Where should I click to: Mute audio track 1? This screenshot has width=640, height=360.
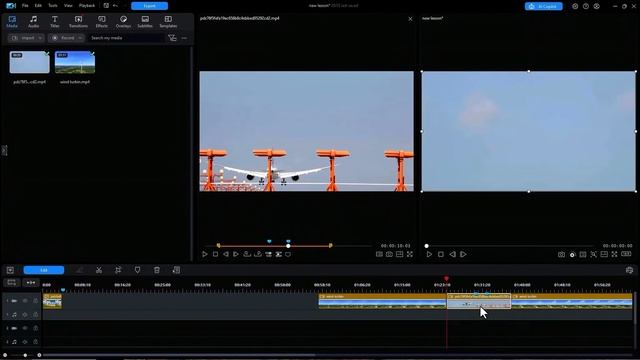[x=25, y=315]
